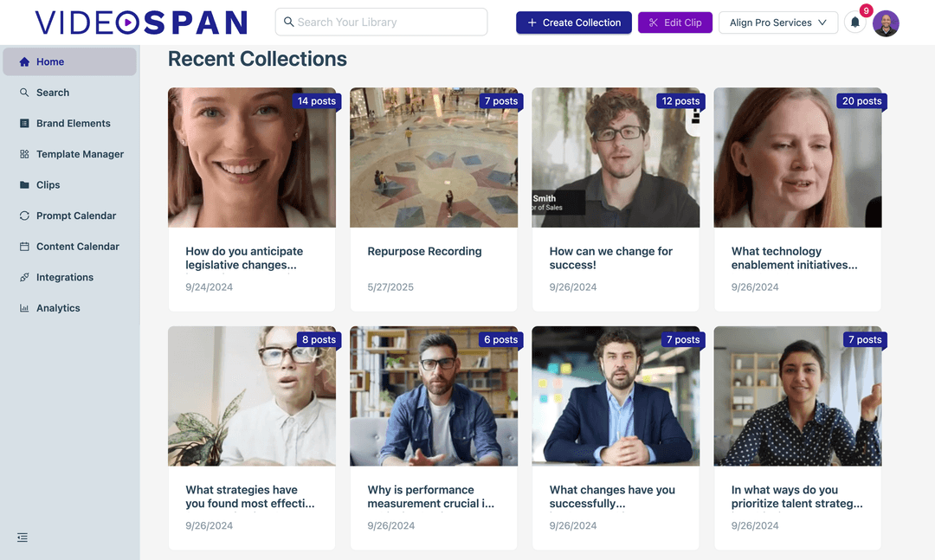935x560 pixels.
Task: Click the Edit Clip button
Action: tap(674, 23)
